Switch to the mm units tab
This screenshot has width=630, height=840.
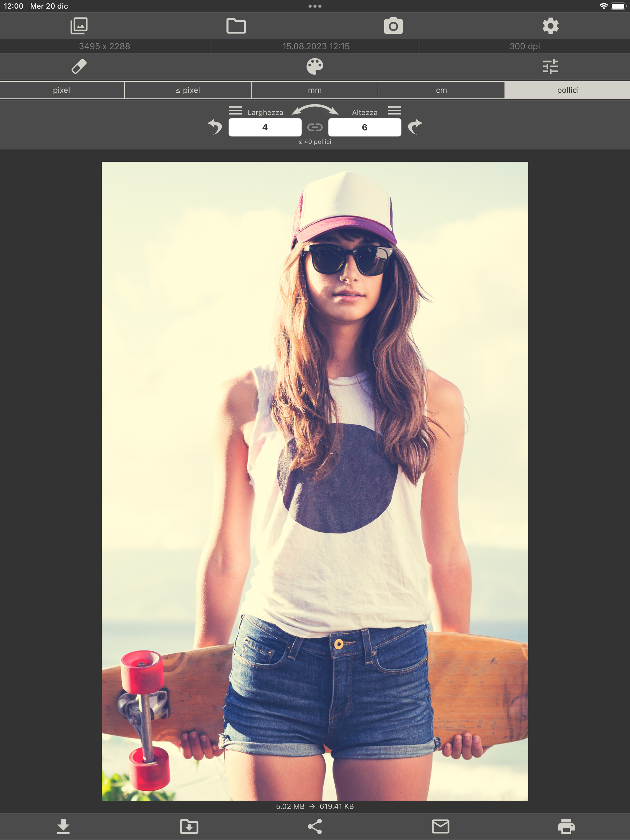pos(315,90)
